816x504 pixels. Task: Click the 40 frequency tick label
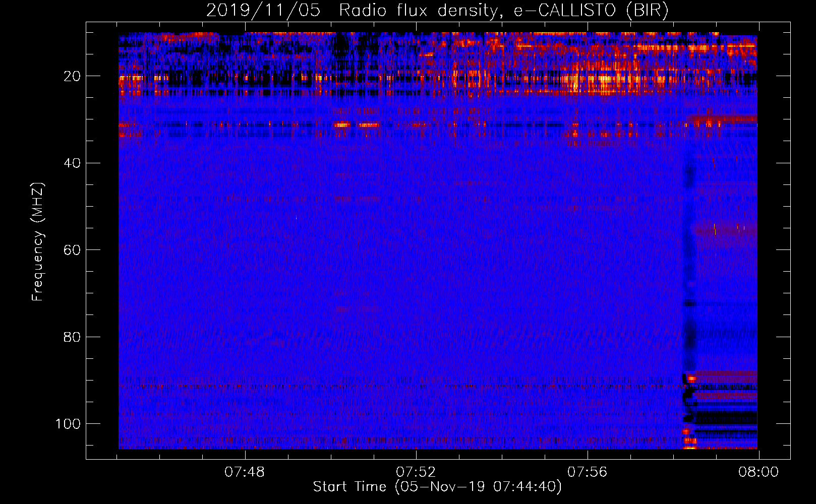[73, 163]
